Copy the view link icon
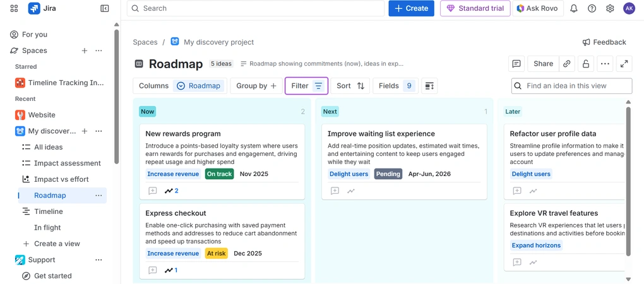644x284 pixels. point(567,64)
